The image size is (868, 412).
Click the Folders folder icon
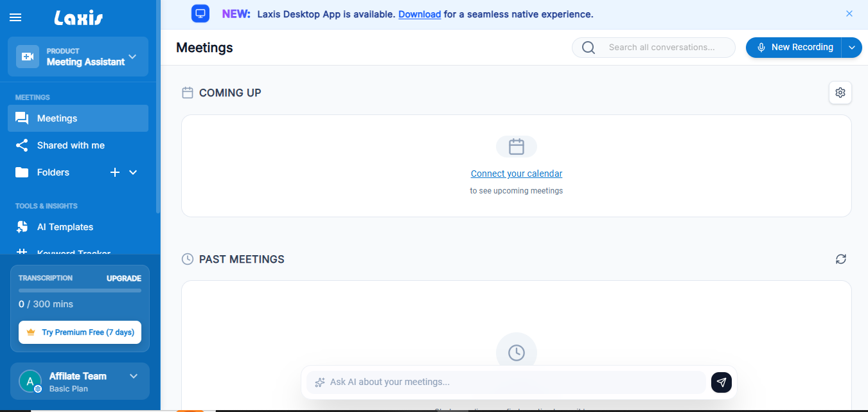(x=22, y=172)
